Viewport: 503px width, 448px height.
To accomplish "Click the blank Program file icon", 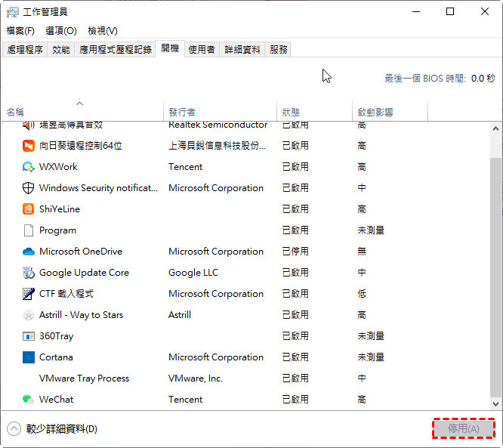I will click(x=28, y=230).
